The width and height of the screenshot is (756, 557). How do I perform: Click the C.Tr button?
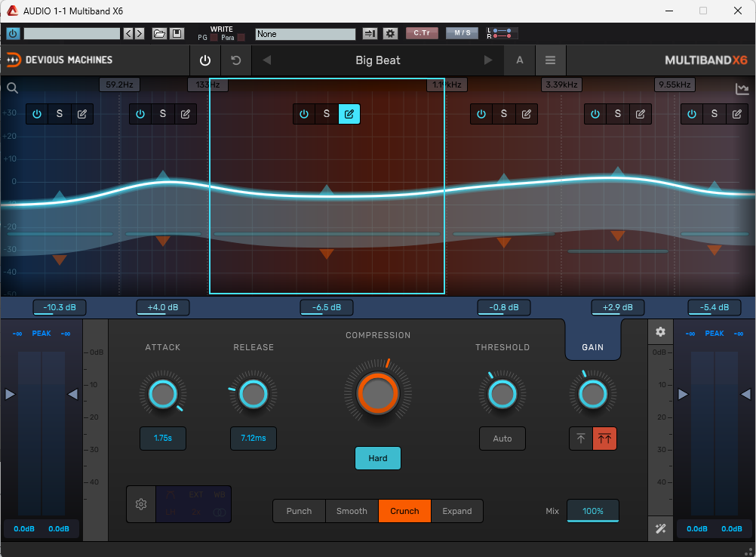(x=422, y=32)
